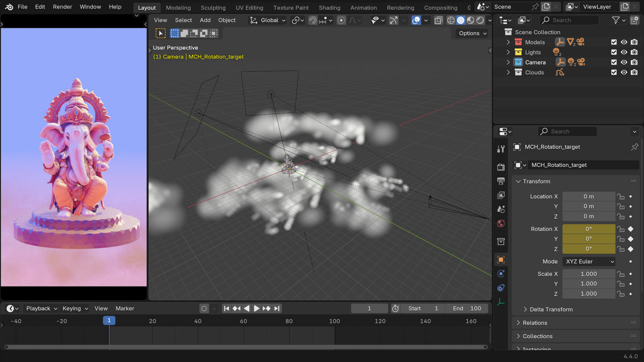Switch to the Modeling workspace tab
Image resolution: width=644 pixels, height=362 pixels.
178,8
